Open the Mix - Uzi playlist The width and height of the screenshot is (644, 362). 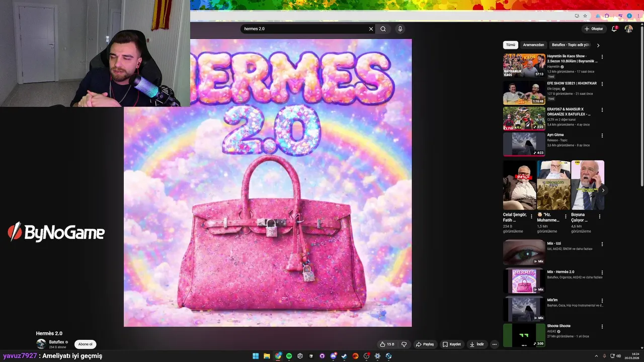(524, 252)
